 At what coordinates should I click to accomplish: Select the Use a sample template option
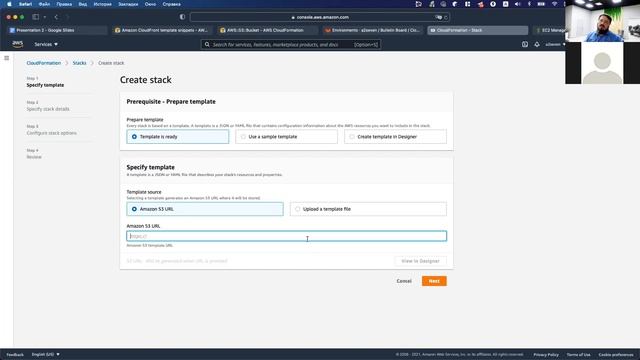tap(286, 137)
